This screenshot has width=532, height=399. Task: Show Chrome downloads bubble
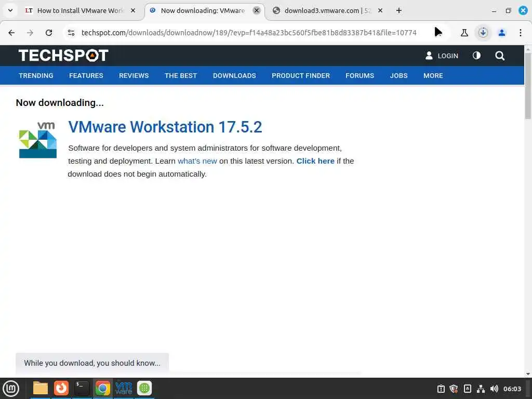[x=483, y=33]
